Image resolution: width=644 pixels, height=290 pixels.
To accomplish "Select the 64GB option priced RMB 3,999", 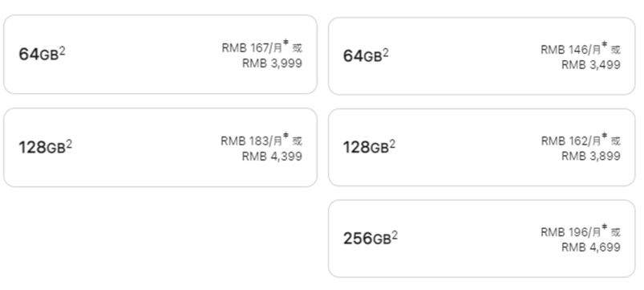I will 160,55.
